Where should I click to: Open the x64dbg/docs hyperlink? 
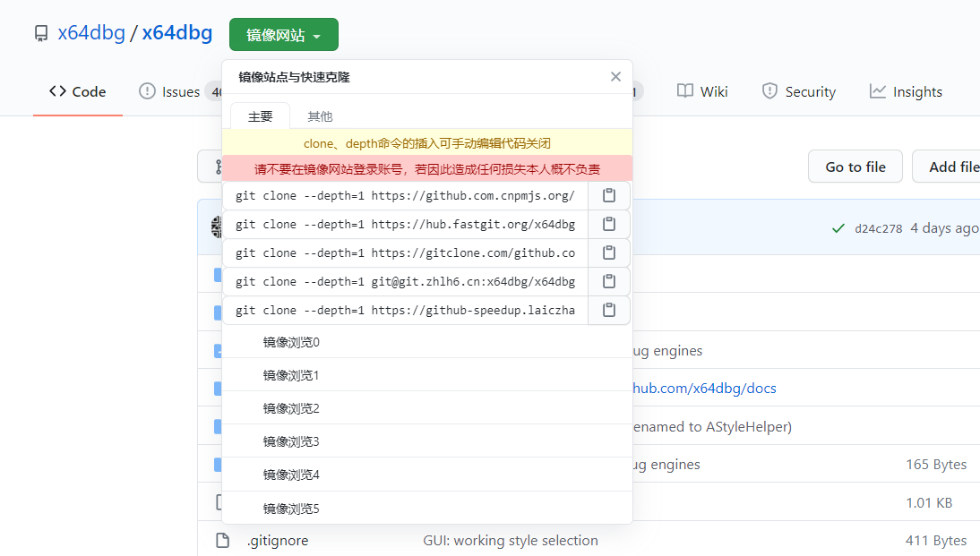(704, 388)
